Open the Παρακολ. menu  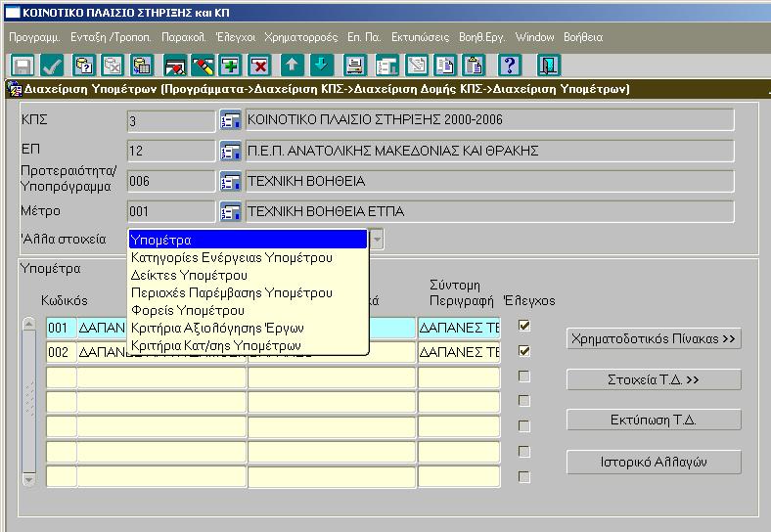pos(183,37)
